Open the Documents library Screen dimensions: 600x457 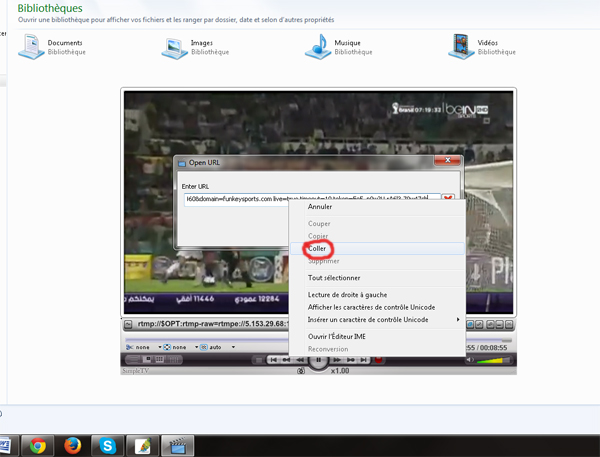coord(52,47)
